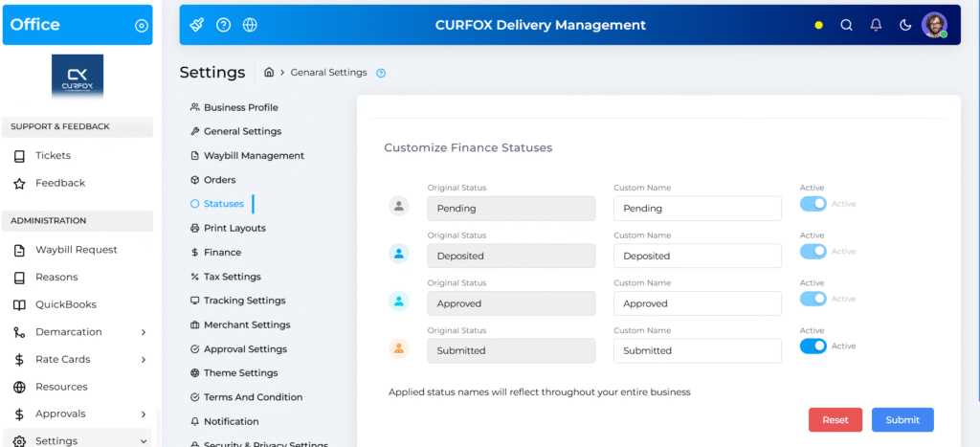The width and height of the screenshot is (980, 447).
Task: Click the home icon in breadcrumb
Action: click(270, 73)
